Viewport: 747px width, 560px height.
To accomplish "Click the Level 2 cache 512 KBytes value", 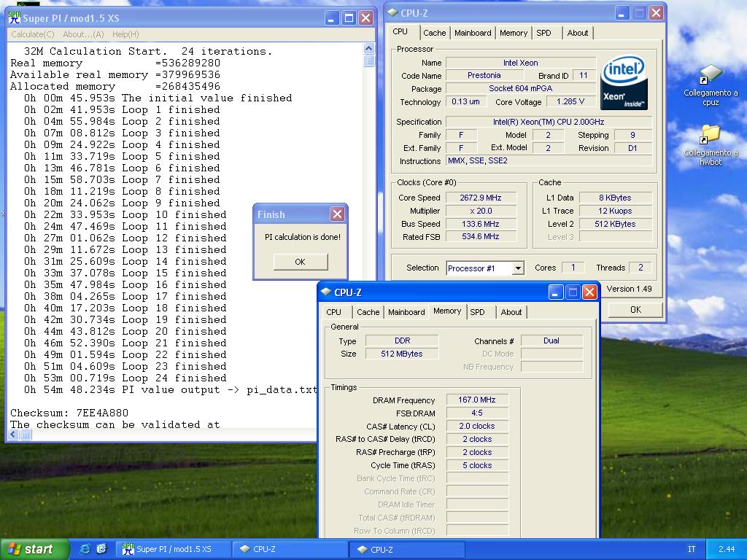I will 615,224.
